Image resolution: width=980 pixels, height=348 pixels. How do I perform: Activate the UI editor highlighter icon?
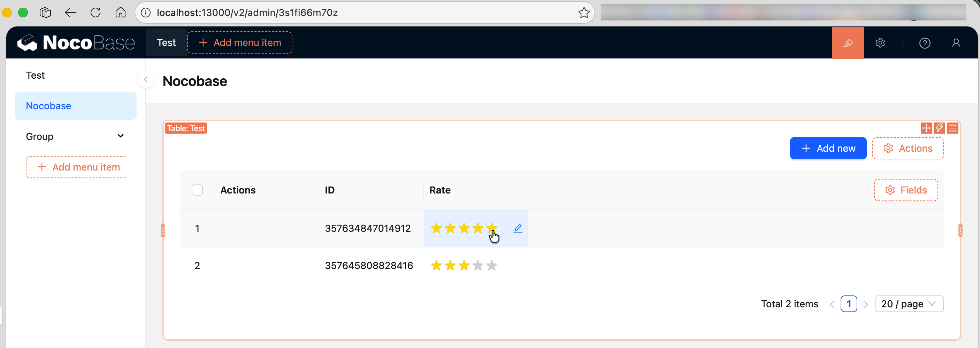tap(848, 42)
